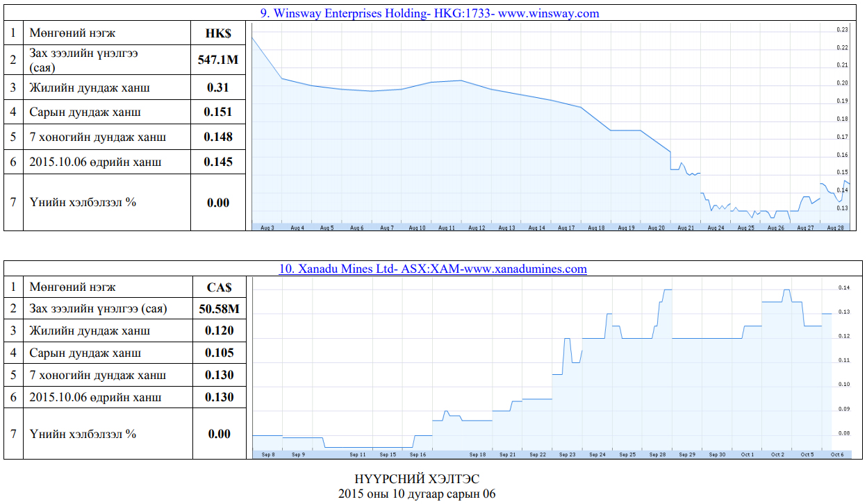Select Winsway 7-day average value 0.148

tap(218, 137)
